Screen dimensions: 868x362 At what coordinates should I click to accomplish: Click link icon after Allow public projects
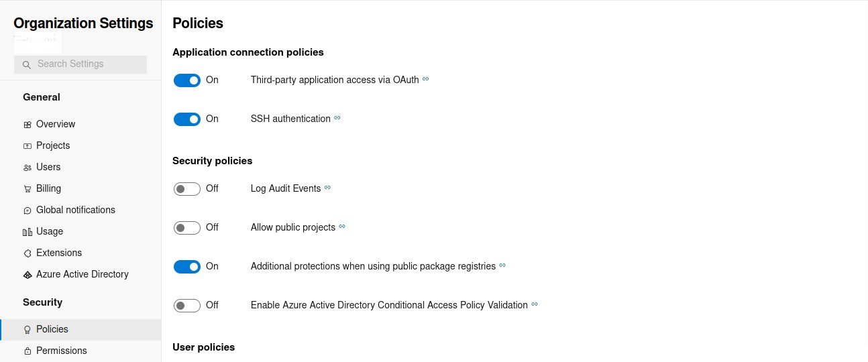coord(342,227)
